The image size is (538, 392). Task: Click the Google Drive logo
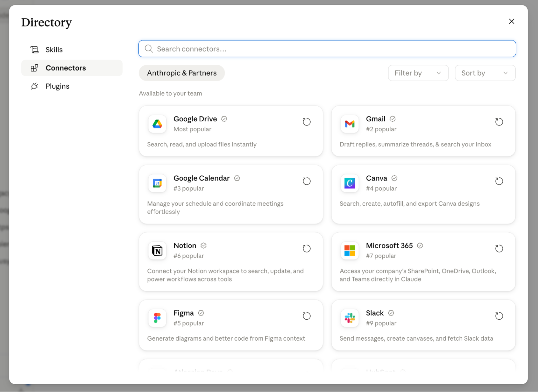point(157,124)
